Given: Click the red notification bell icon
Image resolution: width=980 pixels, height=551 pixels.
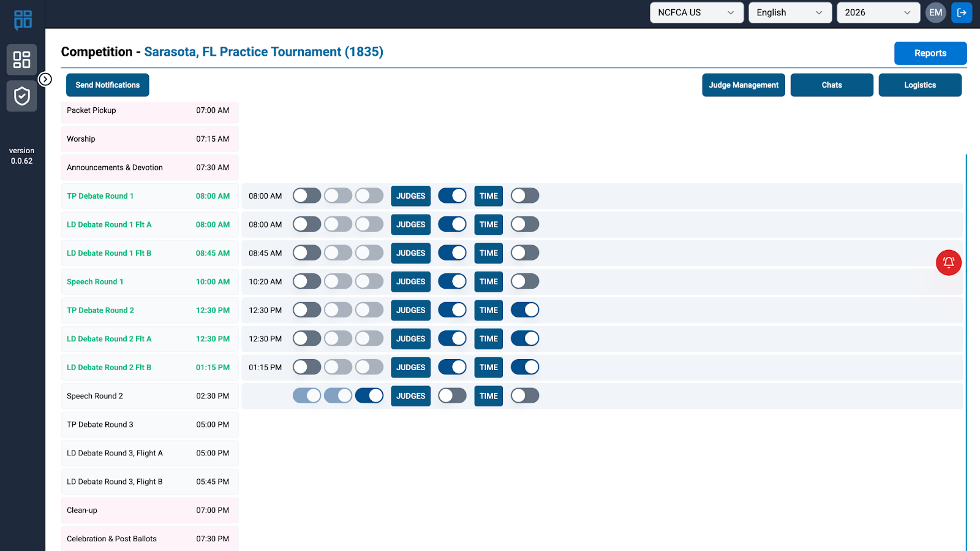Looking at the screenshot, I should [x=948, y=262].
